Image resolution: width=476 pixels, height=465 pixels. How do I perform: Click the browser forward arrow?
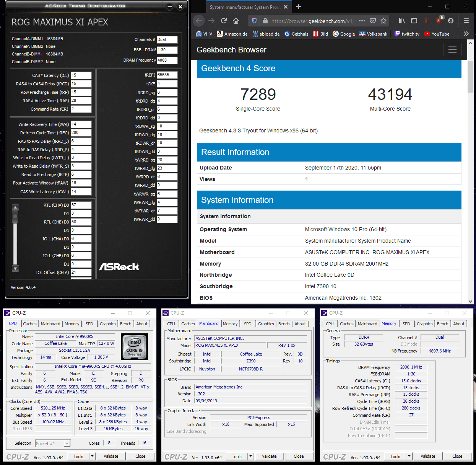(x=211, y=21)
